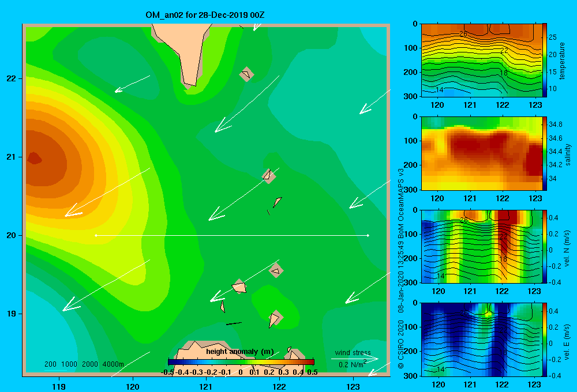Click the dark red eddy core near 21N
Viewport: 577px width, 392px height.
(x=35, y=159)
